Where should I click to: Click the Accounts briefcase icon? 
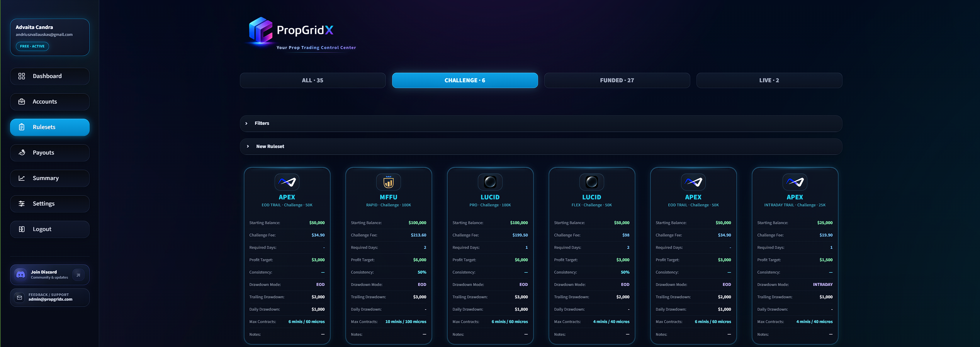tap(22, 102)
